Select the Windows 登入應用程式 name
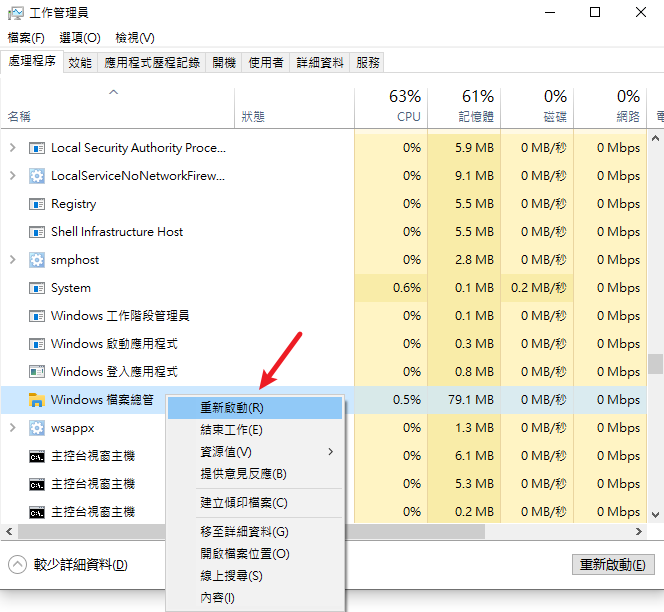Image resolution: width=664 pixels, height=612 pixels. pos(114,372)
